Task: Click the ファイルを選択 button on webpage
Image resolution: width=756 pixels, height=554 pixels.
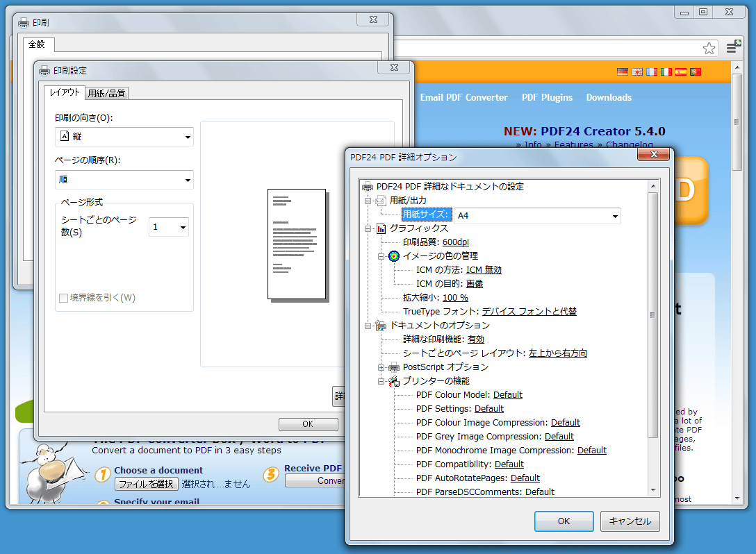Action: (147, 484)
